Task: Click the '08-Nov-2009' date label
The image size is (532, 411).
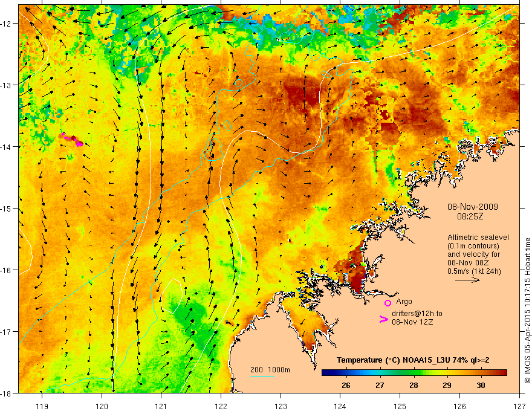Action: click(472, 207)
